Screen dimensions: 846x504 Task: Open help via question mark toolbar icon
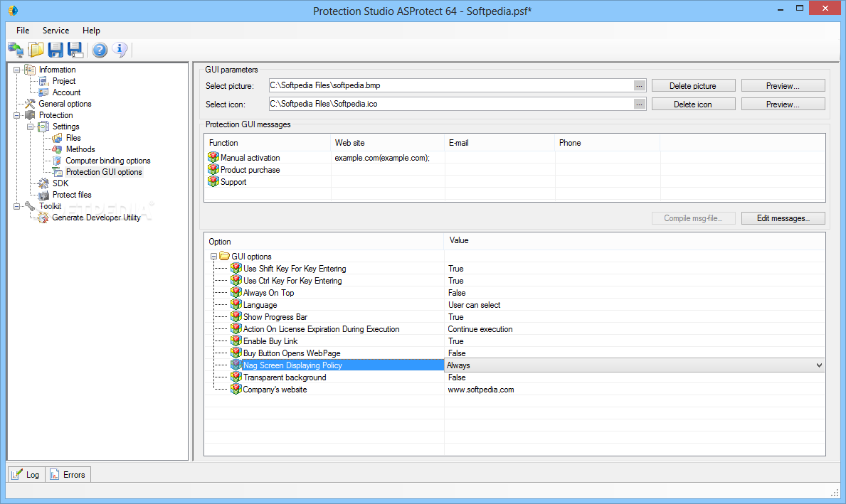coord(100,50)
